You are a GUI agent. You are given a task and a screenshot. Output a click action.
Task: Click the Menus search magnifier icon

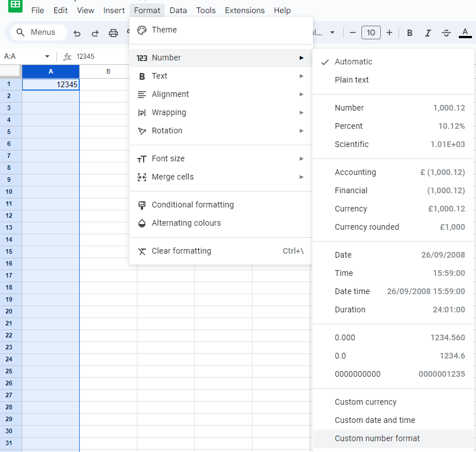click(21, 32)
